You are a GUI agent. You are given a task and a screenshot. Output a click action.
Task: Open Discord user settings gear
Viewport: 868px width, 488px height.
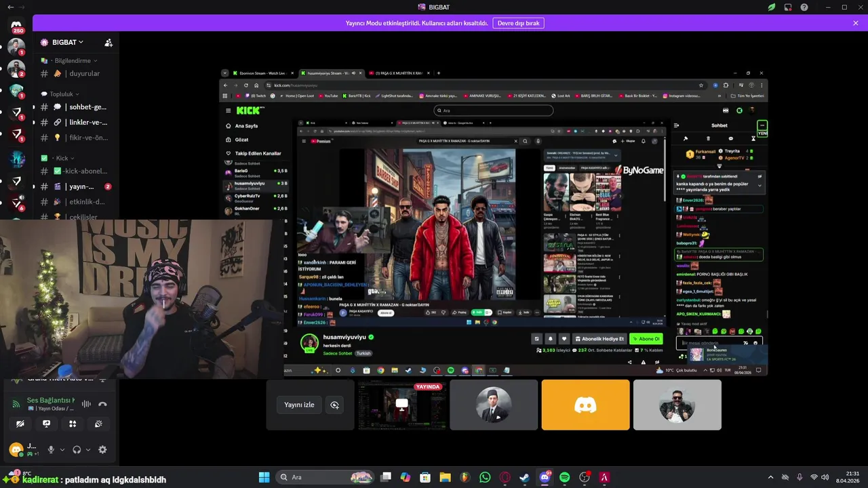[102, 449]
